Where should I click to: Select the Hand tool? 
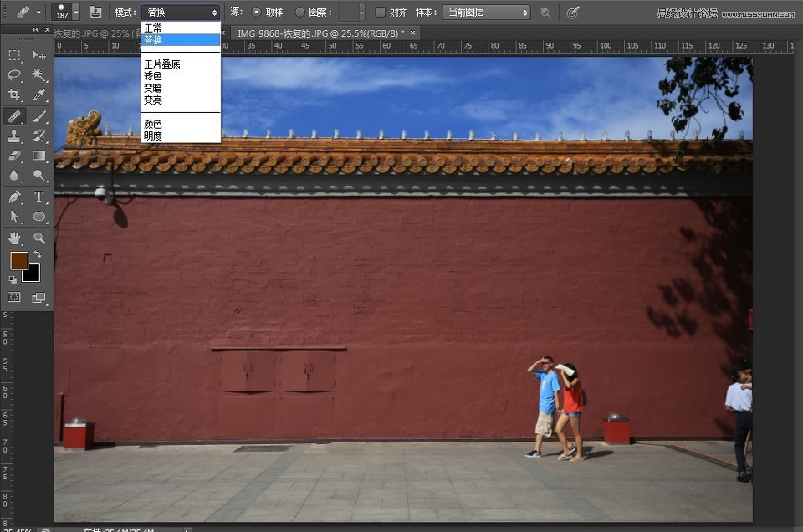tap(13, 238)
